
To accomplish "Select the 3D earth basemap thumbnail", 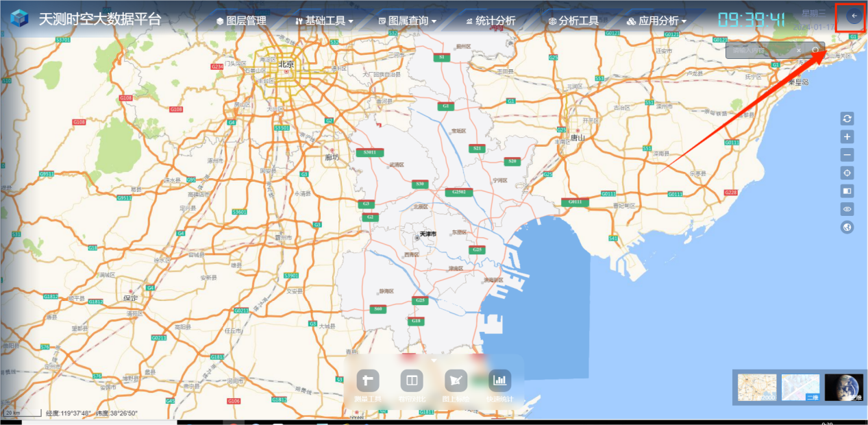I will tap(843, 388).
